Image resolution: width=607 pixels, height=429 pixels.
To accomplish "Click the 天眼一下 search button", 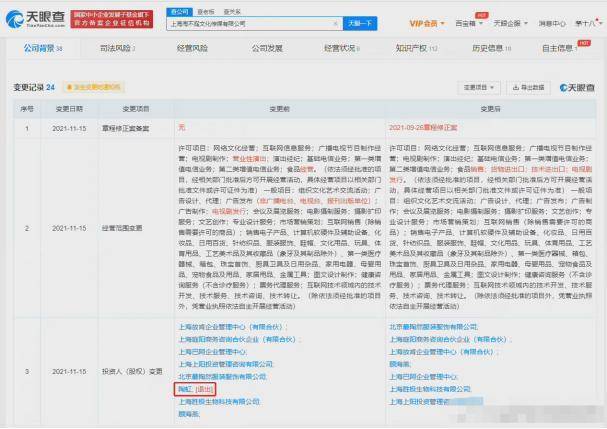I will [361, 20].
